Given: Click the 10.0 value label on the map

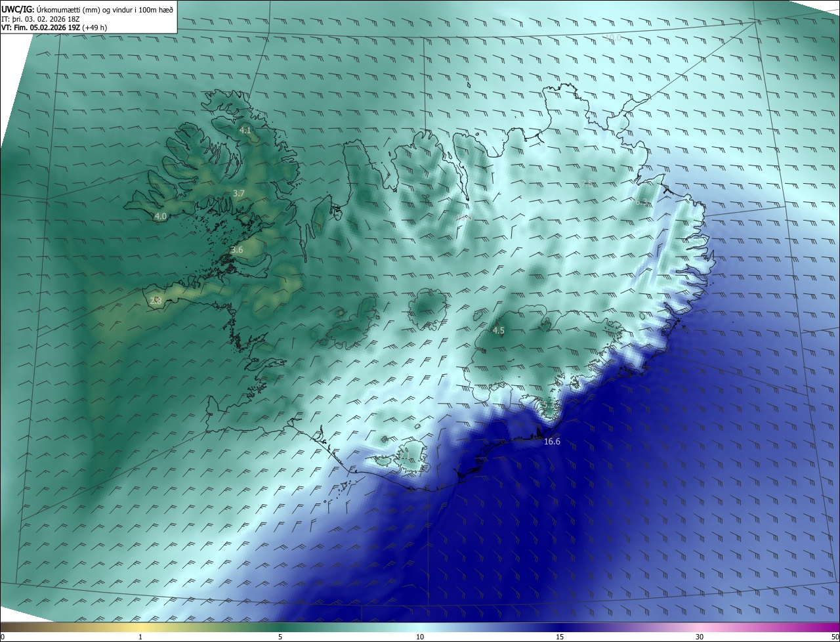Looking at the screenshot, I should click(613, 37).
